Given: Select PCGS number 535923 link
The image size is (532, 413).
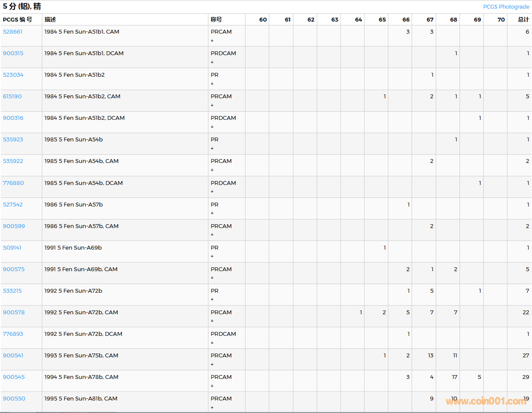Looking at the screenshot, I should click(x=13, y=140).
